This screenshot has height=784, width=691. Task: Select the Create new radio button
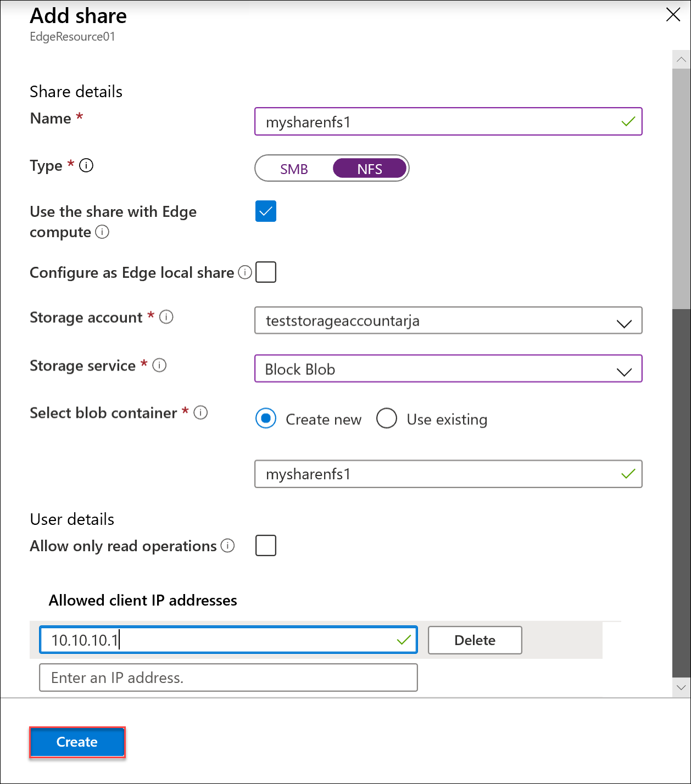266,418
